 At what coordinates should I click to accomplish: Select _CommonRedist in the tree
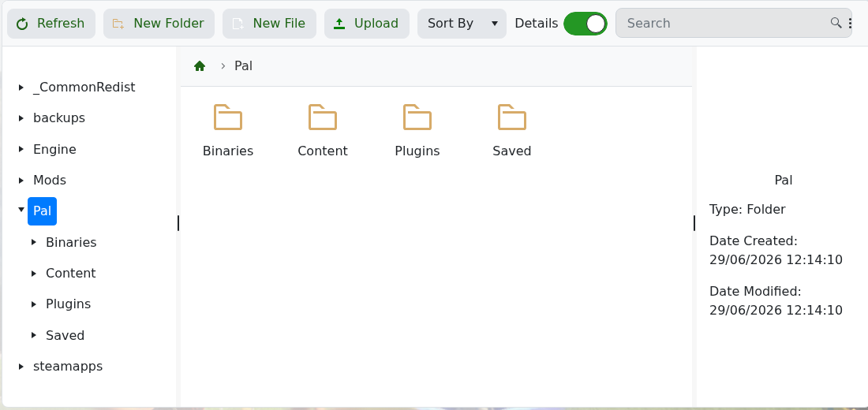pyautogui.click(x=84, y=88)
